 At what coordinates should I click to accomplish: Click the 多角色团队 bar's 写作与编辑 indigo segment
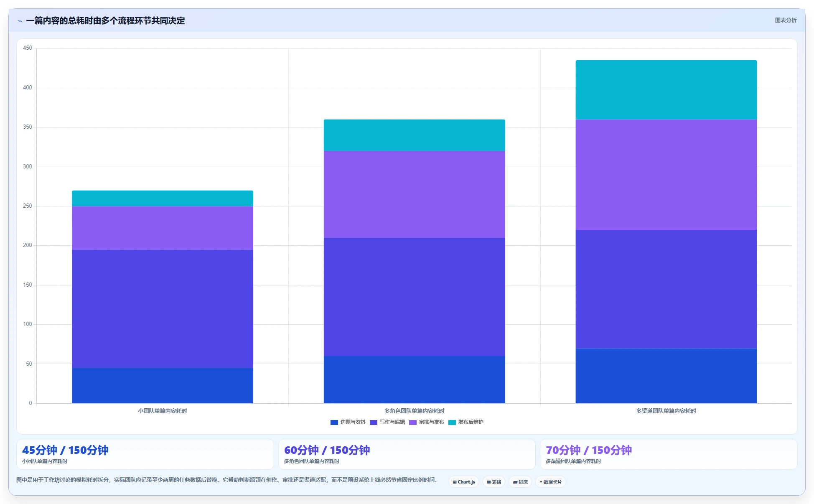pos(415,297)
